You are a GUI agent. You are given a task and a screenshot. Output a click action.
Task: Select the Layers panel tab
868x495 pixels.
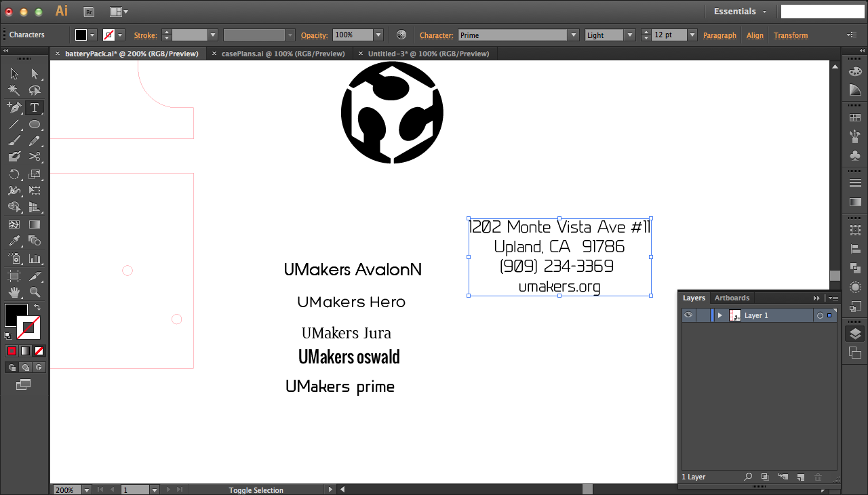[694, 298]
